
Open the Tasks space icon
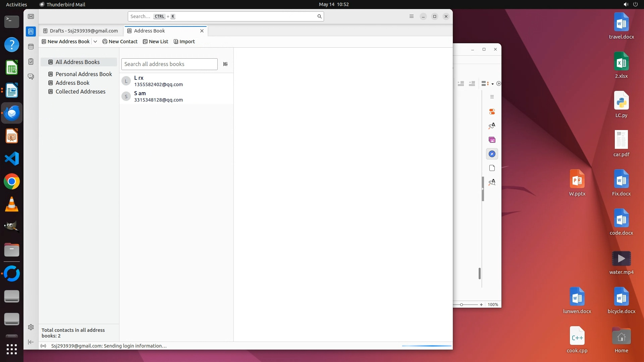coord(31,62)
